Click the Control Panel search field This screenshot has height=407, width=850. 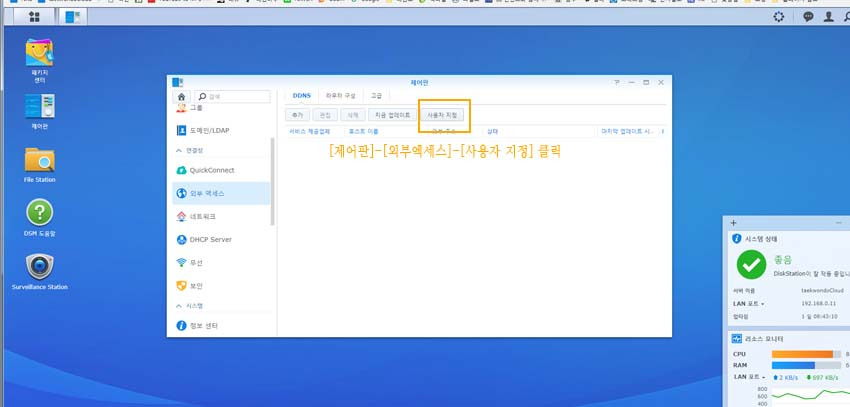pyautogui.click(x=237, y=96)
